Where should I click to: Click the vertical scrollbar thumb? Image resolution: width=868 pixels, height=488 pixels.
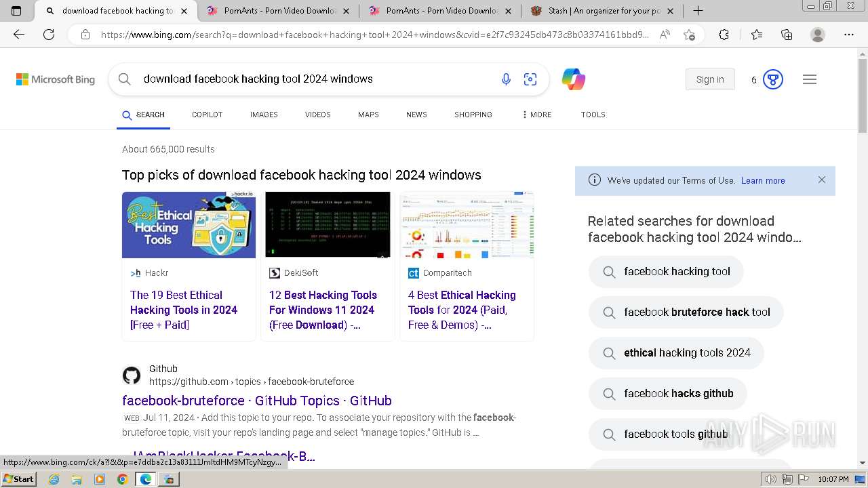(863, 95)
